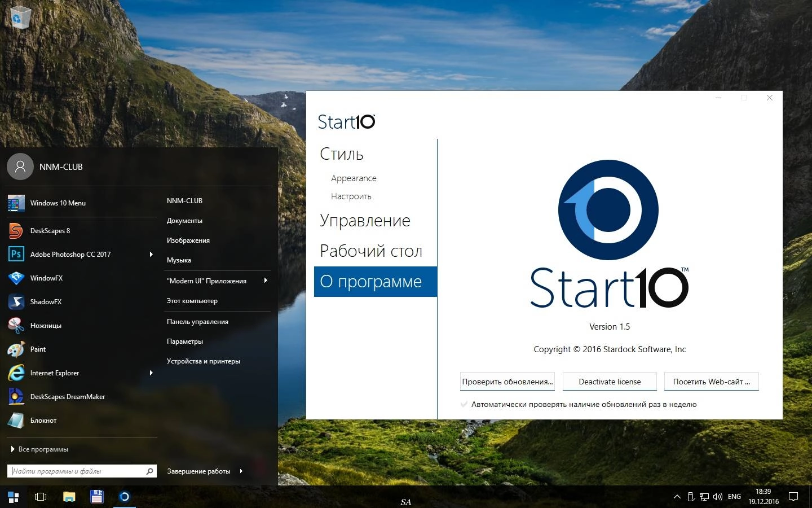Close the Start10 settings window
Viewport: 812px width, 508px height.
769,98
